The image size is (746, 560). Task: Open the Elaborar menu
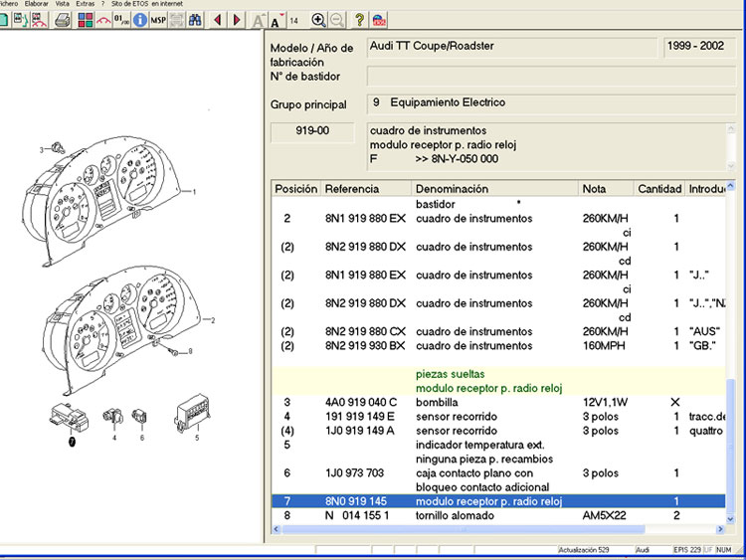tap(35, 4)
